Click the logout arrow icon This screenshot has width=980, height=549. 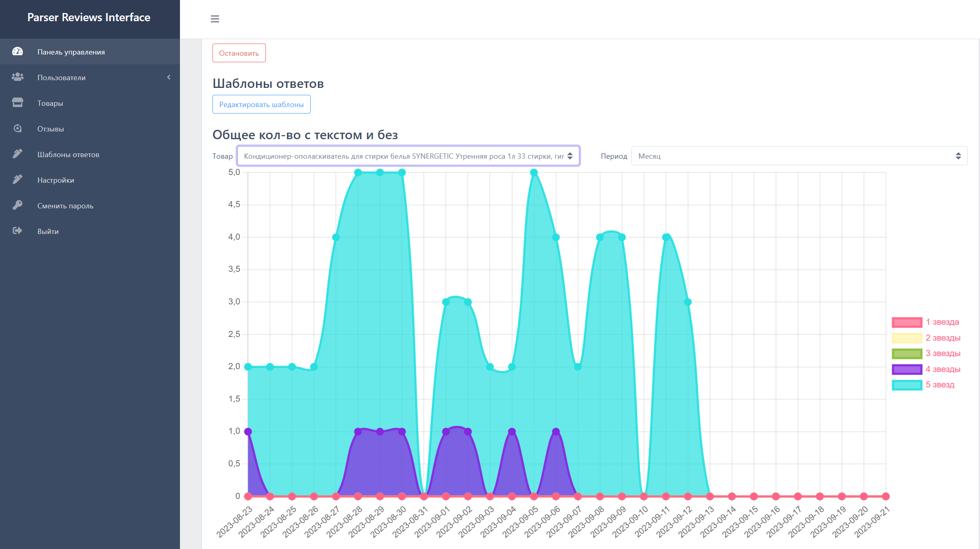point(18,231)
